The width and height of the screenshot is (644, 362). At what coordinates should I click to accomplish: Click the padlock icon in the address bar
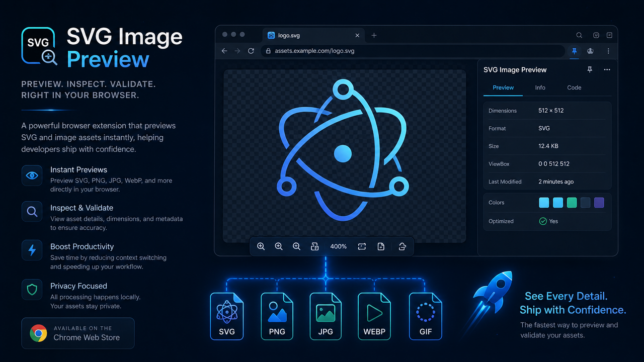(x=268, y=51)
